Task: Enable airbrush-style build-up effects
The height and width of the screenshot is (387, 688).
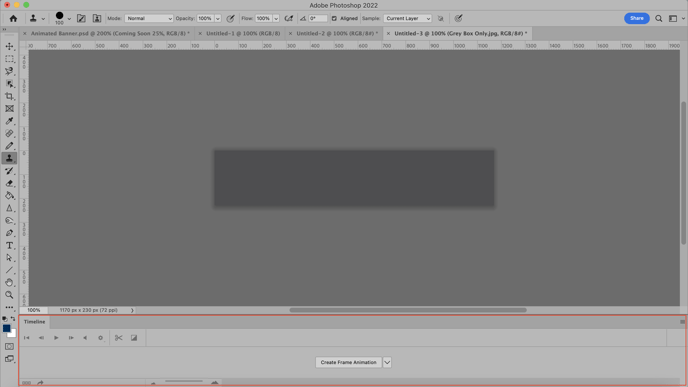Action: click(x=289, y=18)
